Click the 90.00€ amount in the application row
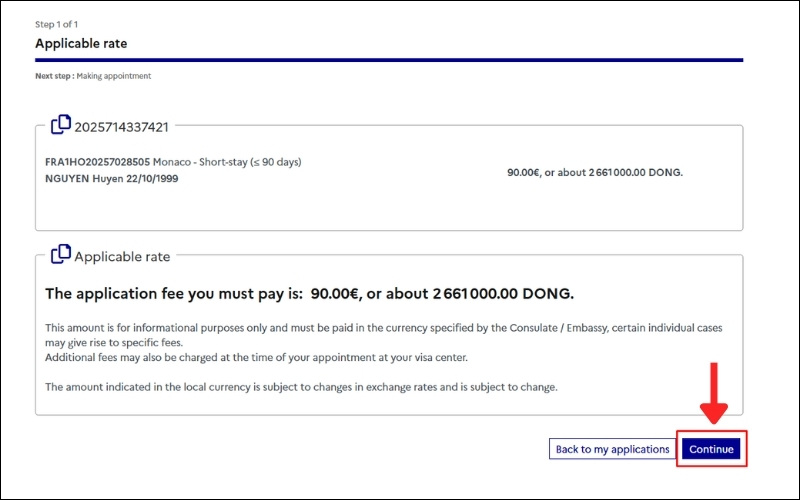 pyautogui.click(x=523, y=172)
